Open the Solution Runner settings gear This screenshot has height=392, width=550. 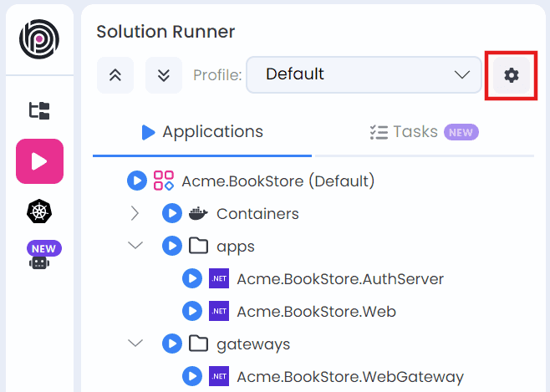pos(511,75)
